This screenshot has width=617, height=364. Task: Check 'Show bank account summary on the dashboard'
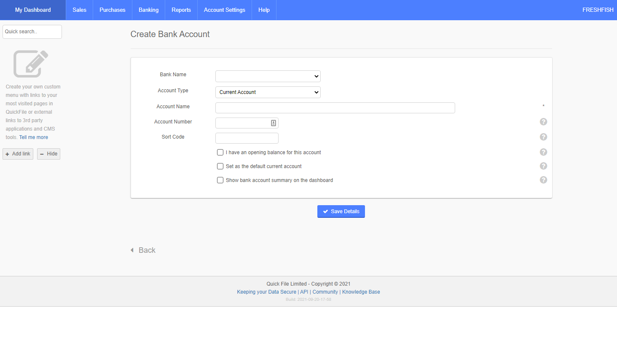tap(220, 180)
